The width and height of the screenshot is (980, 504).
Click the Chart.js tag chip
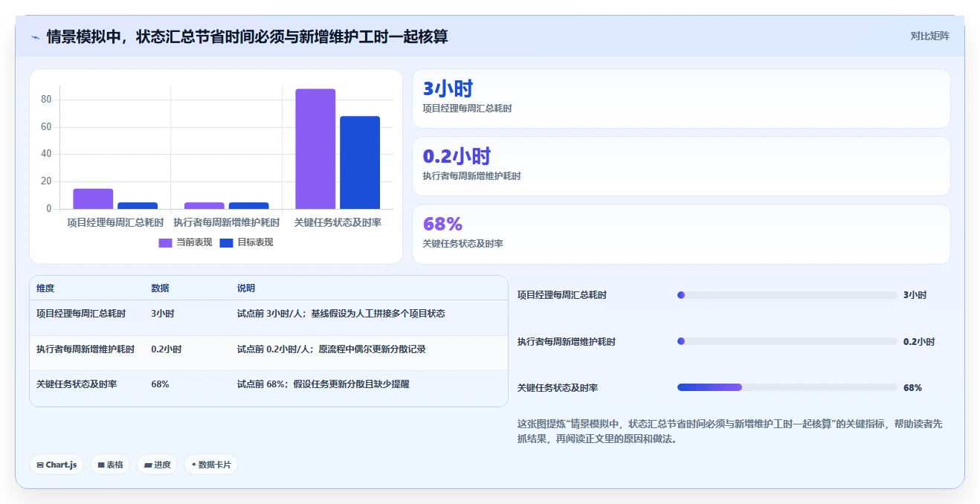coord(57,465)
